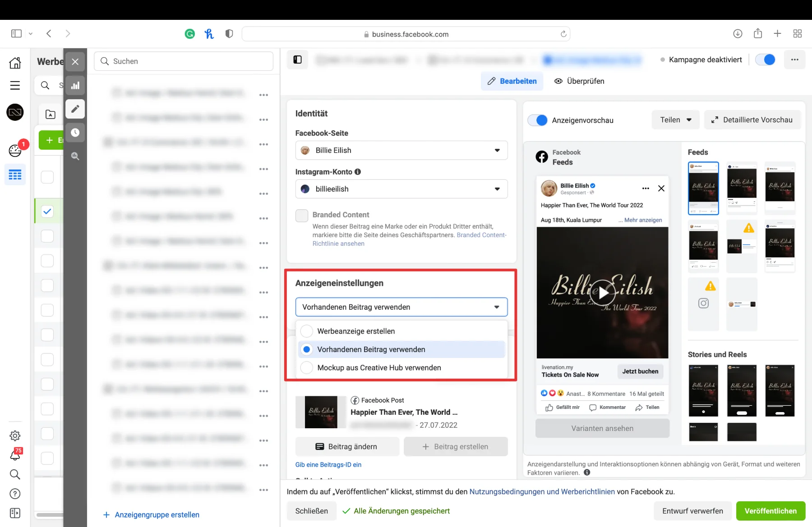Screen dimensions: 812x527
Task: Open the Instagram-Konto billieeilish dropdown
Action: click(x=401, y=189)
